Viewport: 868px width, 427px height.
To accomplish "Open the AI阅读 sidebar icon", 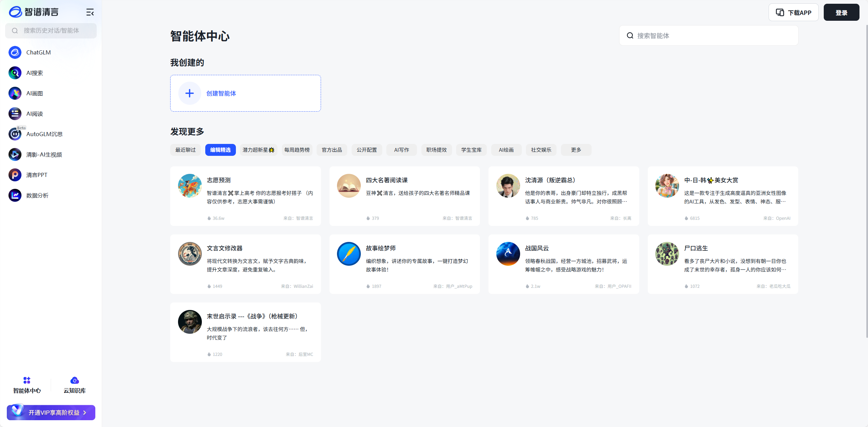I will click(x=15, y=114).
